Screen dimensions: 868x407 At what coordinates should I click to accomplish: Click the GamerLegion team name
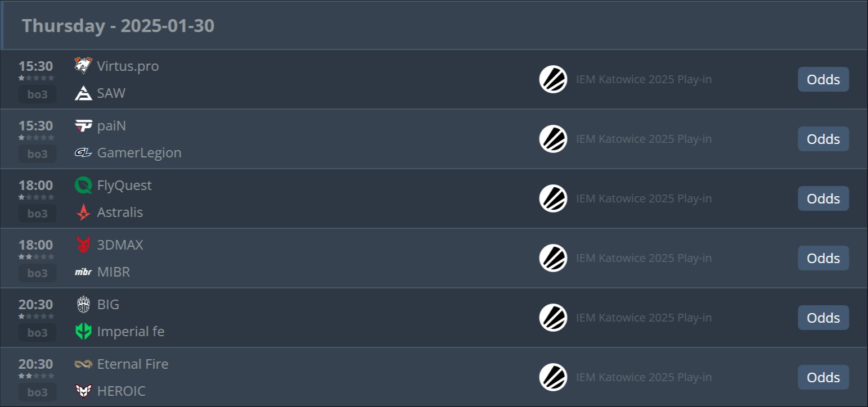[139, 153]
